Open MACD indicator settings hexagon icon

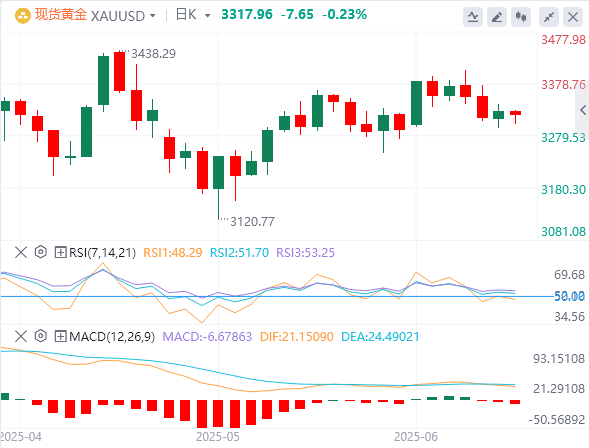[x=41, y=336]
